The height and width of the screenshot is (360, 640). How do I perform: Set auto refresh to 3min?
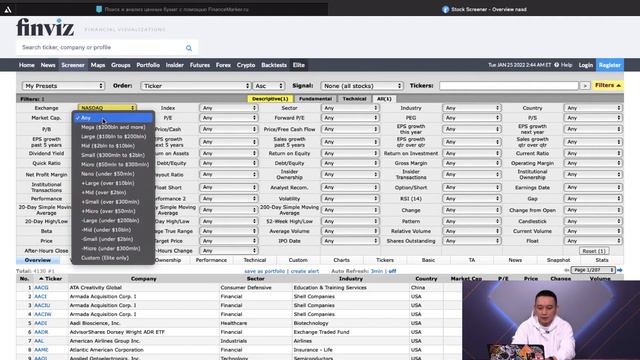tap(377, 271)
